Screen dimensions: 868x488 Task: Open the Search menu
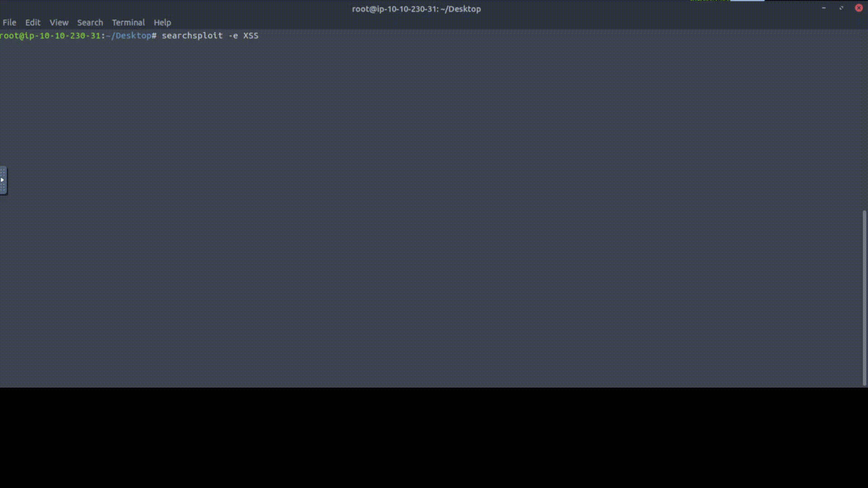pyautogui.click(x=90, y=22)
